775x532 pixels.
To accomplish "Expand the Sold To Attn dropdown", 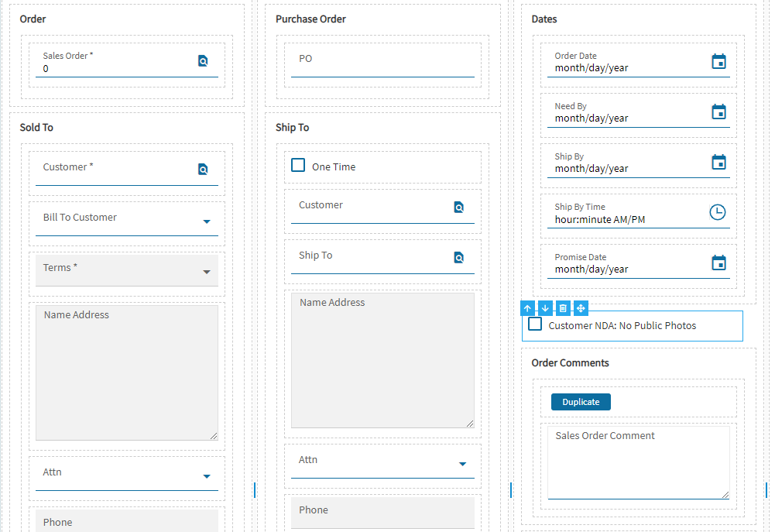I will (207, 476).
